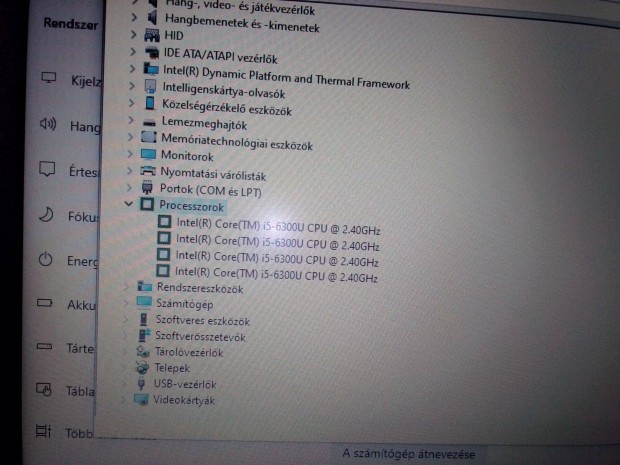Screen dimensions: 620x465
Task: Click the Energia power icon in Settings sidebar
Action: coord(45,259)
